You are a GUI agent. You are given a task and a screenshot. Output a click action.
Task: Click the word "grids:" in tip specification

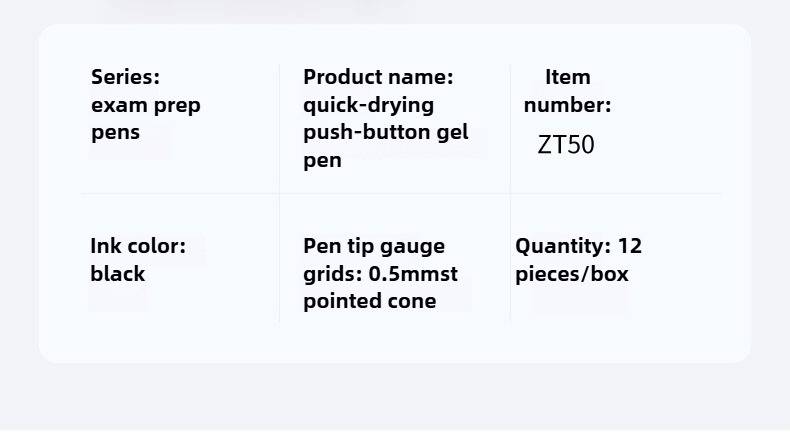pos(333,273)
